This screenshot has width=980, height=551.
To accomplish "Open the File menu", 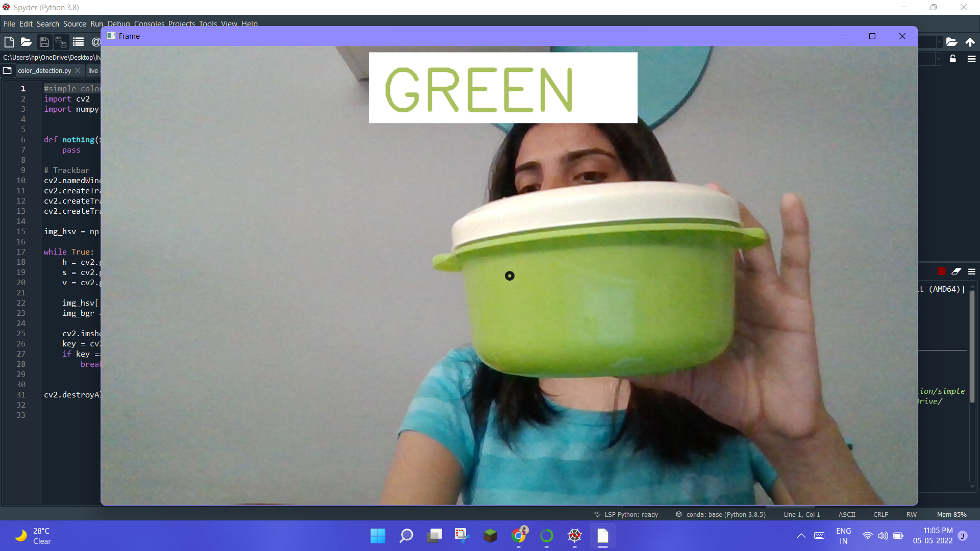I will 9,24.
